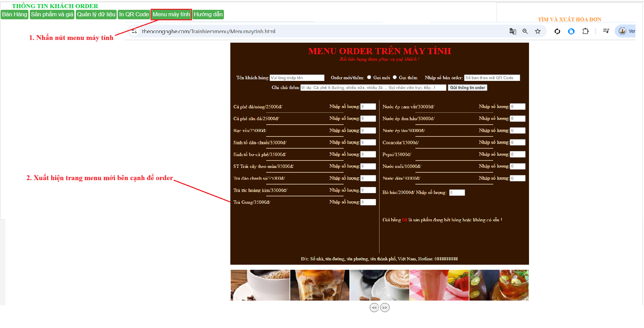The height and width of the screenshot is (328, 644).
Task: Bookmark this page with the star icon
Action: click(x=537, y=31)
